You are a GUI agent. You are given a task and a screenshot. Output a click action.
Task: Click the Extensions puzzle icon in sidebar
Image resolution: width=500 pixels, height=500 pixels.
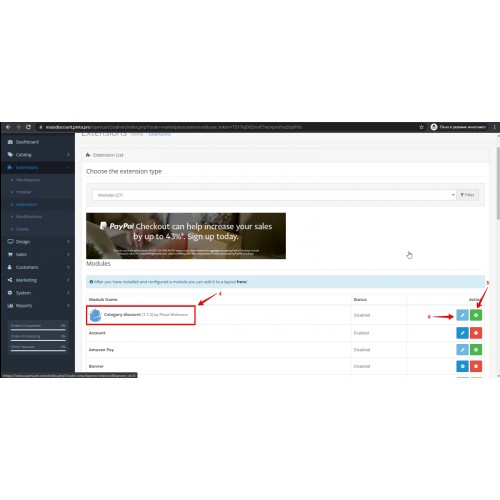pos(10,167)
